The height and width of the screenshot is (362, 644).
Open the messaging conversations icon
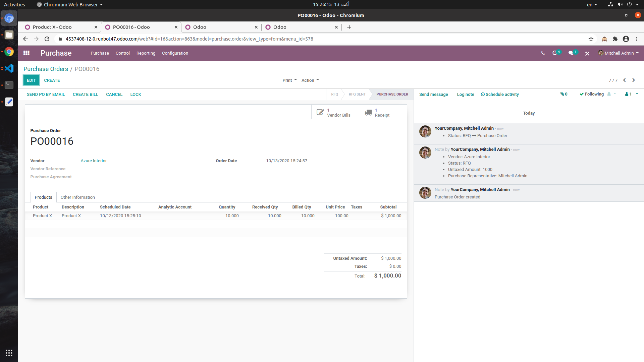(572, 53)
